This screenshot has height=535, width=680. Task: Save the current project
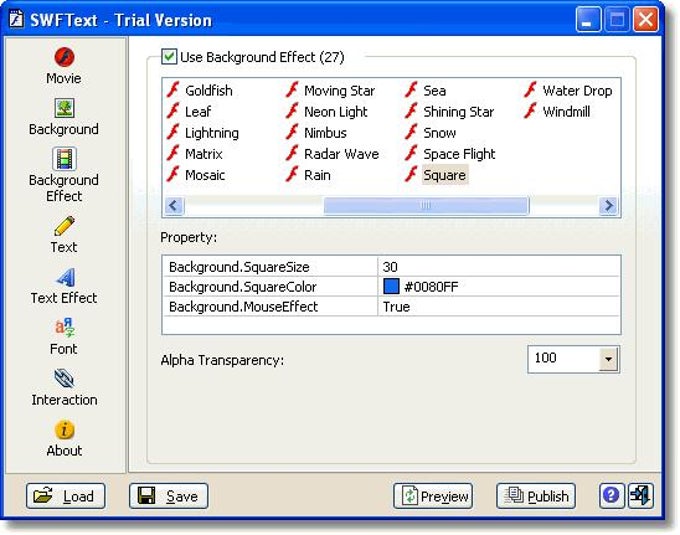click(168, 496)
